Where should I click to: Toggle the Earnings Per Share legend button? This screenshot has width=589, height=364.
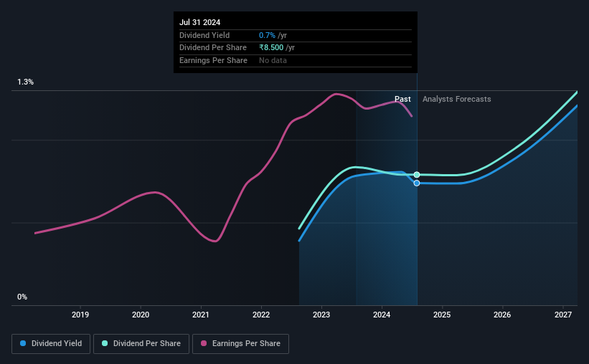240,344
